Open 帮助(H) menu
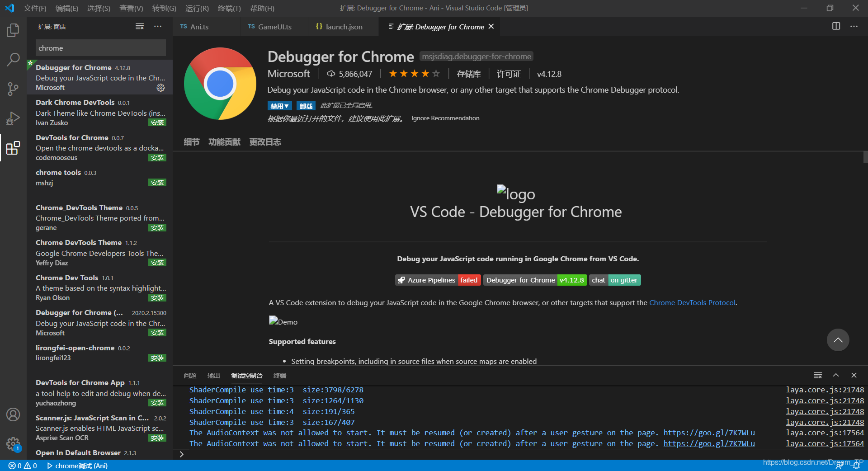This screenshot has width=868, height=471. [262, 8]
